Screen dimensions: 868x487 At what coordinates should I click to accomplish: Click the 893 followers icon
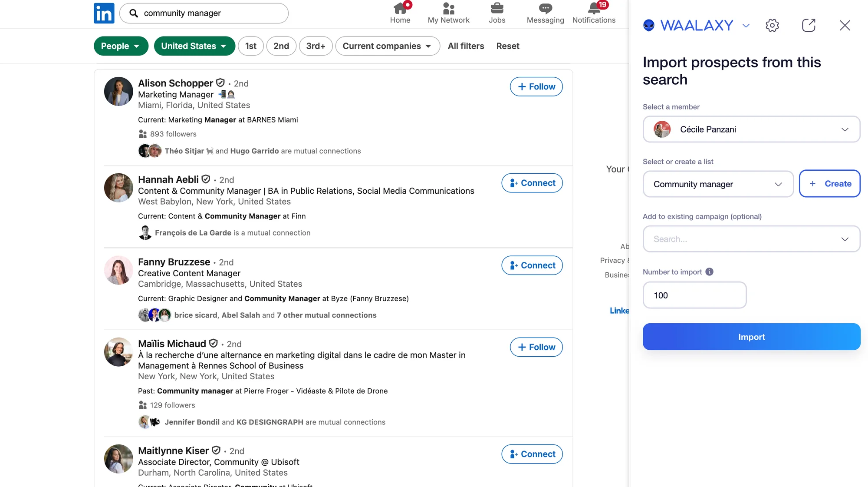coord(142,134)
